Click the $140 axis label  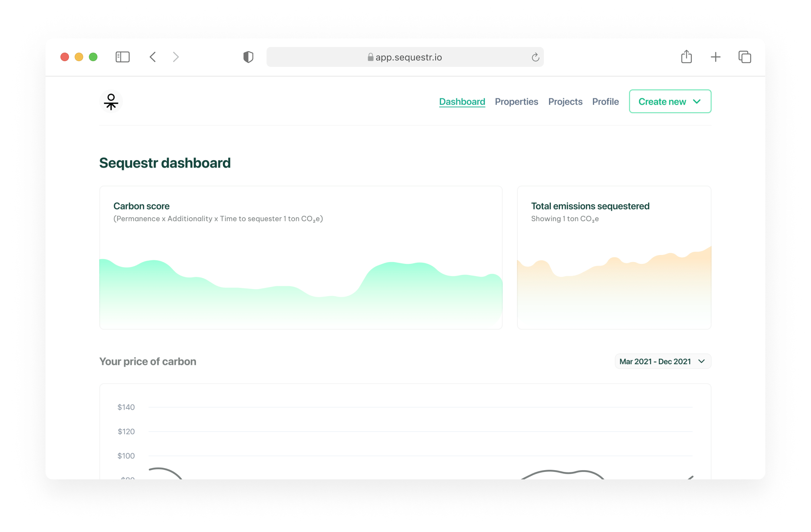pos(126,407)
